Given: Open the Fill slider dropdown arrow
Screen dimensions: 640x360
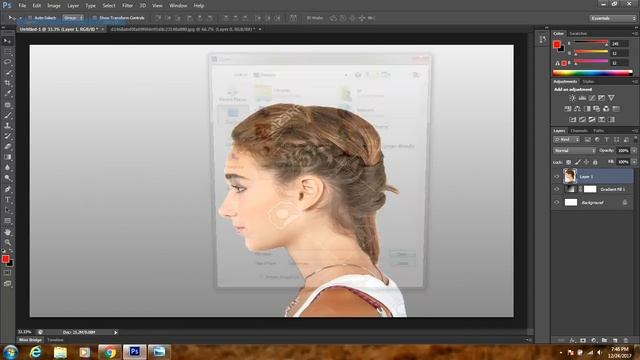Looking at the screenshot, I should 634,162.
